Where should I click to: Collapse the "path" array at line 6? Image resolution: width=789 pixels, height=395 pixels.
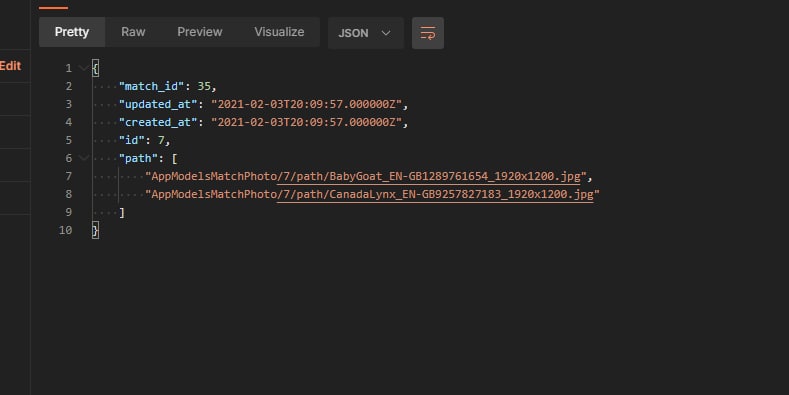coord(84,158)
